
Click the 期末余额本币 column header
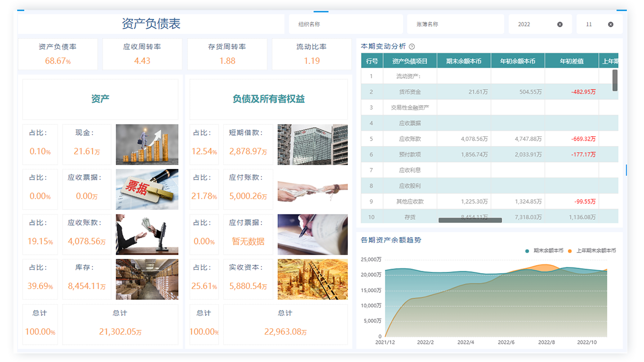tap(464, 61)
